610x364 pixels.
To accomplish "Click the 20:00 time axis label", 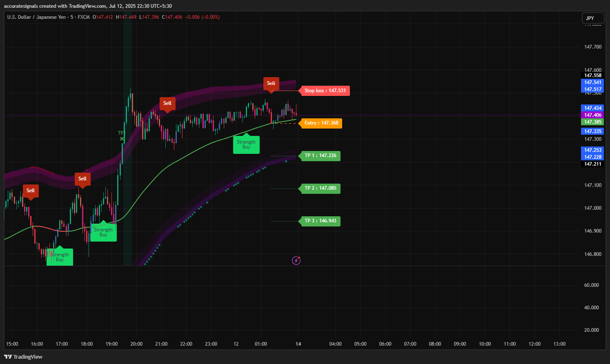I will (x=136, y=344).
